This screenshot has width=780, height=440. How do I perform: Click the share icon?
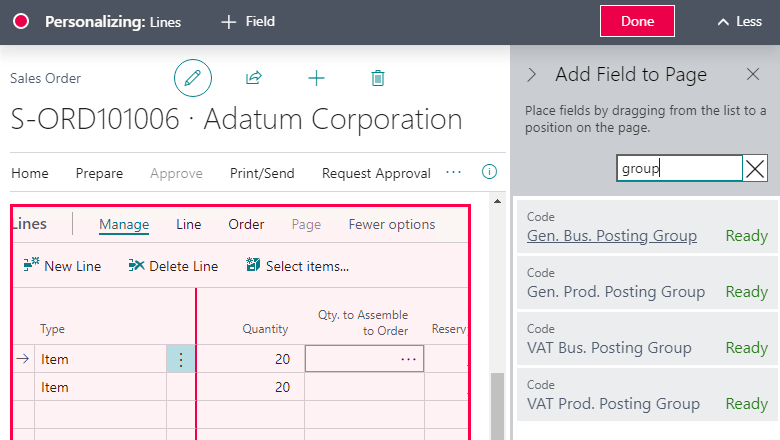pos(254,77)
